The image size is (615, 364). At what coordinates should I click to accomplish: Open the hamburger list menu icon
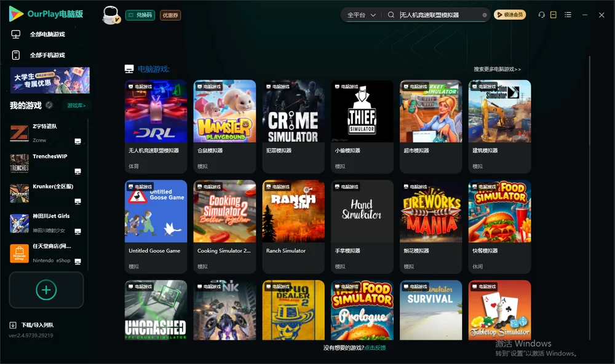tap(568, 15)
